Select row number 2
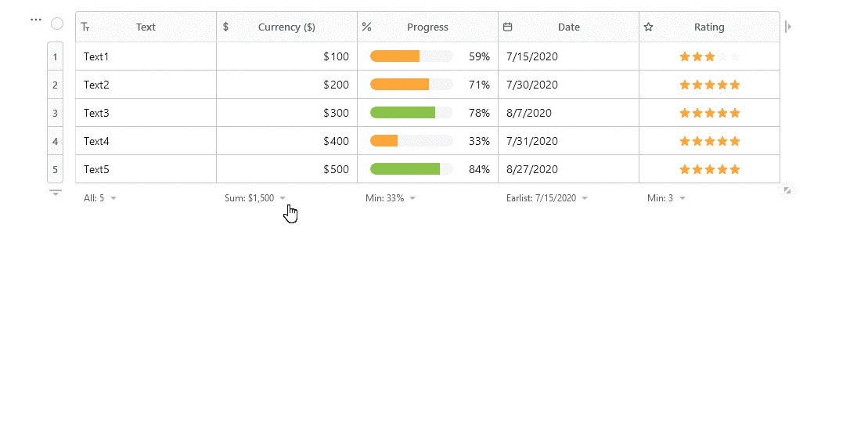This screenshot has width=868, height=445. pos(55,85)
